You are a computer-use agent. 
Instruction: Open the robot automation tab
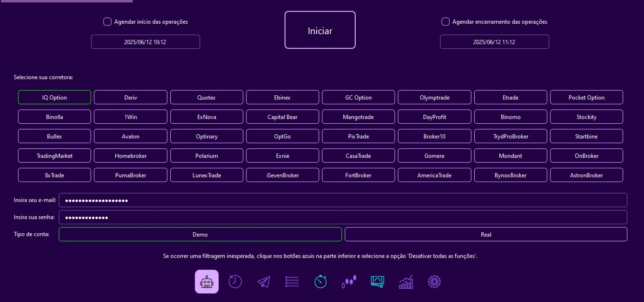click(207, 282)
